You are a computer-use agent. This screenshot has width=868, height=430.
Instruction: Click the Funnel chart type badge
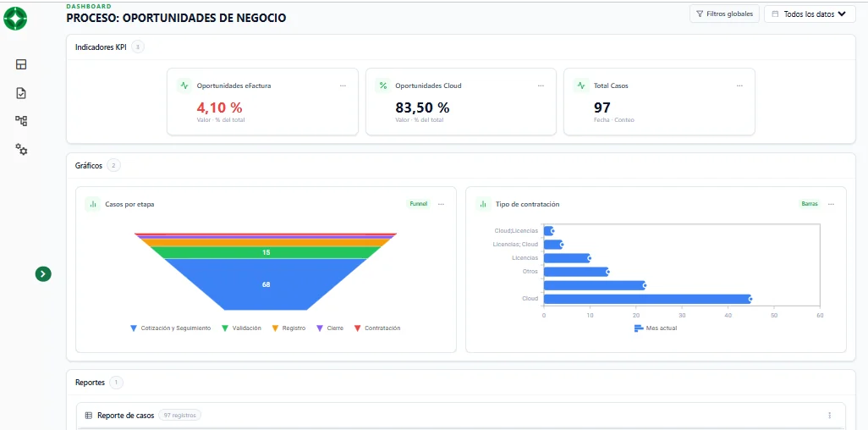[x=419, y=204]
